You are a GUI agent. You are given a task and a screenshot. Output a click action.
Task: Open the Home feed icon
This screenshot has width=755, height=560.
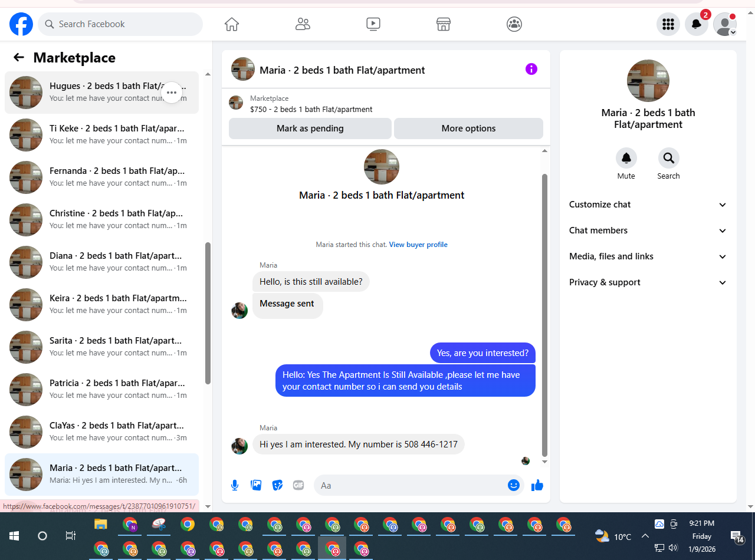(x=232, y=24)
